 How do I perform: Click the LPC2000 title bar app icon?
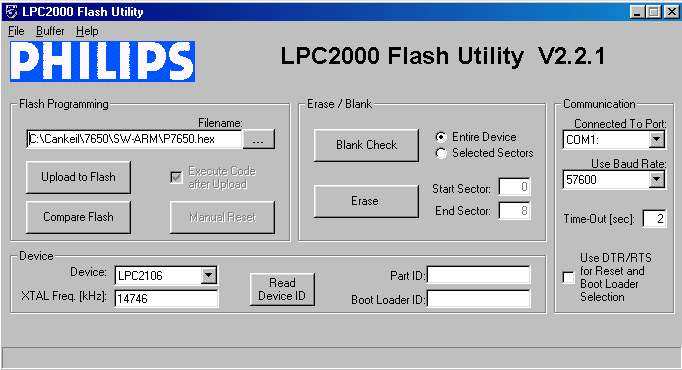click(x=11, y=11)
